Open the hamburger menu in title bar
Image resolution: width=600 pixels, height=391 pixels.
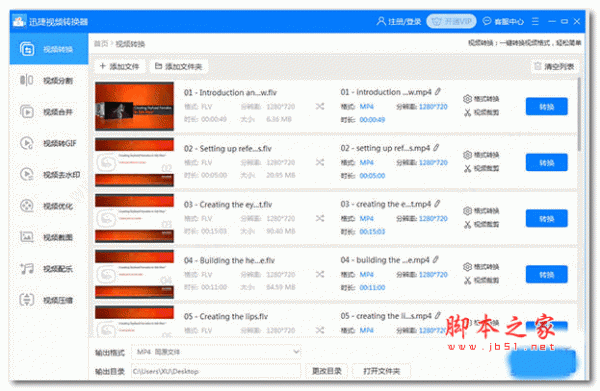[535, 21]
